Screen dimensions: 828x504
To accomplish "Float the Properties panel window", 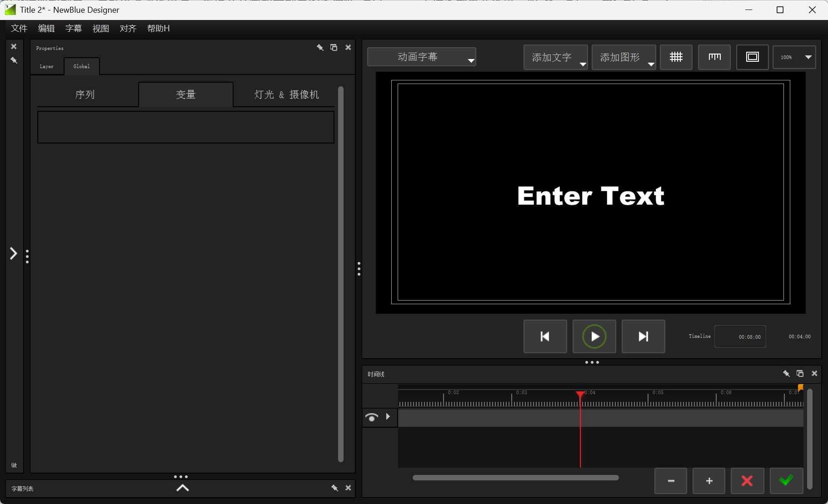I will click(334, 48).
